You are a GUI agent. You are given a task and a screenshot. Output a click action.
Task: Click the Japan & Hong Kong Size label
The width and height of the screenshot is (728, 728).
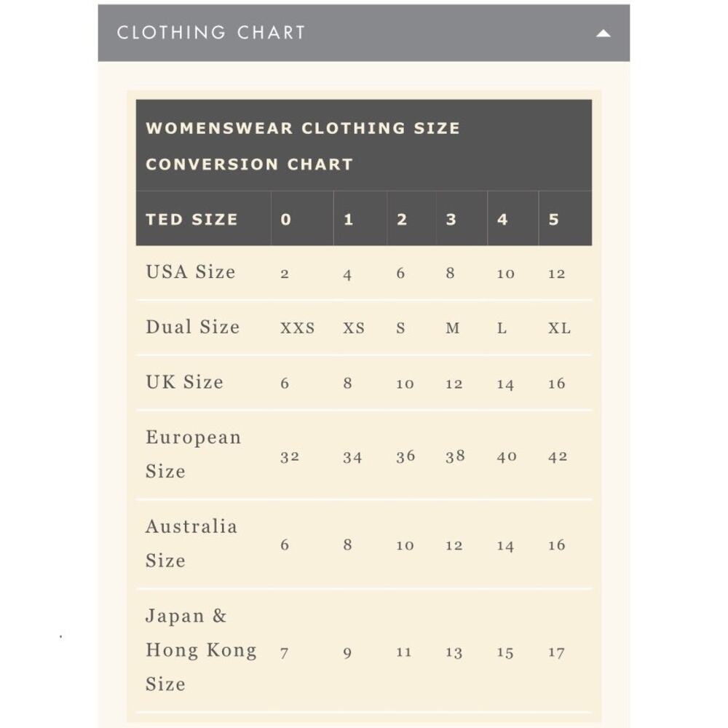[x=201, y=649]
